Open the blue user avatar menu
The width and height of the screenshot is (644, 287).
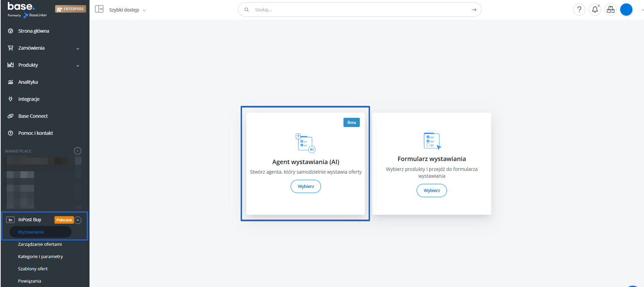point(626,10)
